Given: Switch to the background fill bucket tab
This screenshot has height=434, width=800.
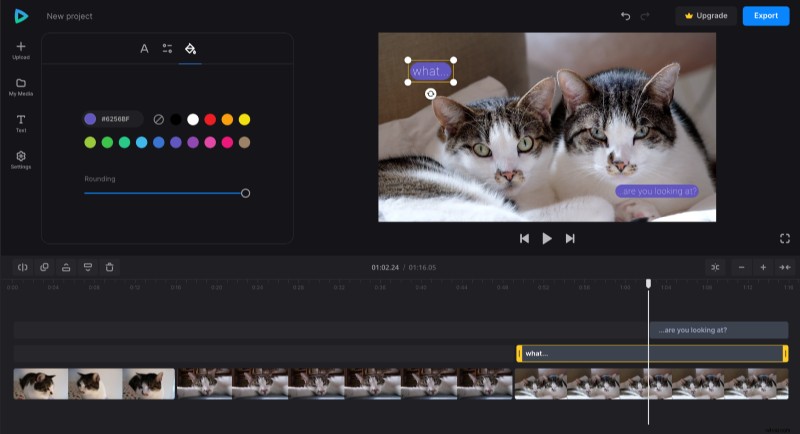Looking at the screenshot, I should tap(190, 48).
